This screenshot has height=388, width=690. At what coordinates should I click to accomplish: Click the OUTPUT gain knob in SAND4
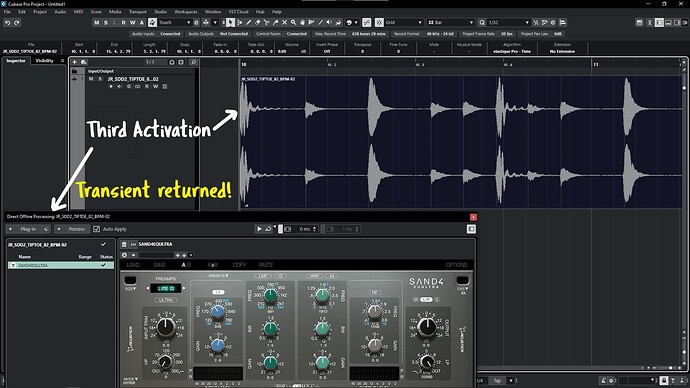[x=426, y=327]
